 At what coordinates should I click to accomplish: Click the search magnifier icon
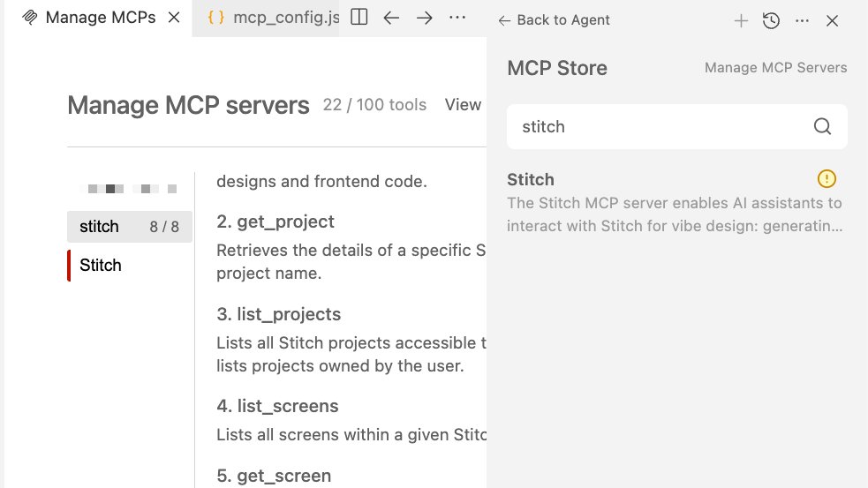tap(823, 127)
